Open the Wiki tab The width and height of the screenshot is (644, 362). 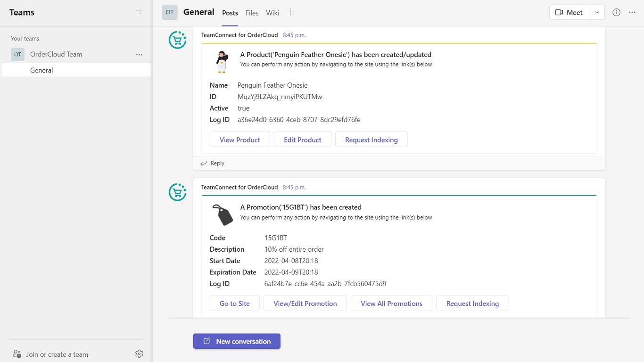pyautogui.click(x=272, y=13)
